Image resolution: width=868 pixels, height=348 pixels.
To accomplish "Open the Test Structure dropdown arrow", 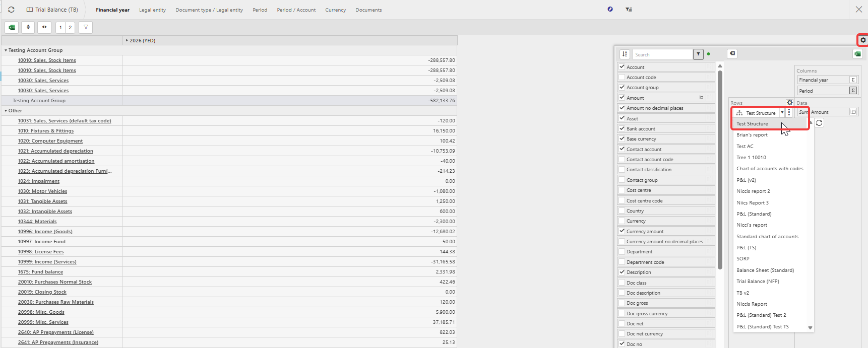I will [782, 113].
